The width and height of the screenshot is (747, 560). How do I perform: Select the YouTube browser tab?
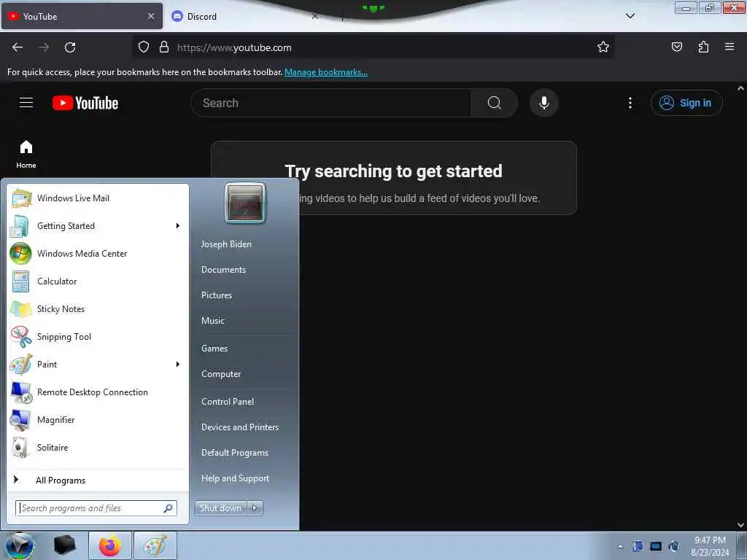82,16
